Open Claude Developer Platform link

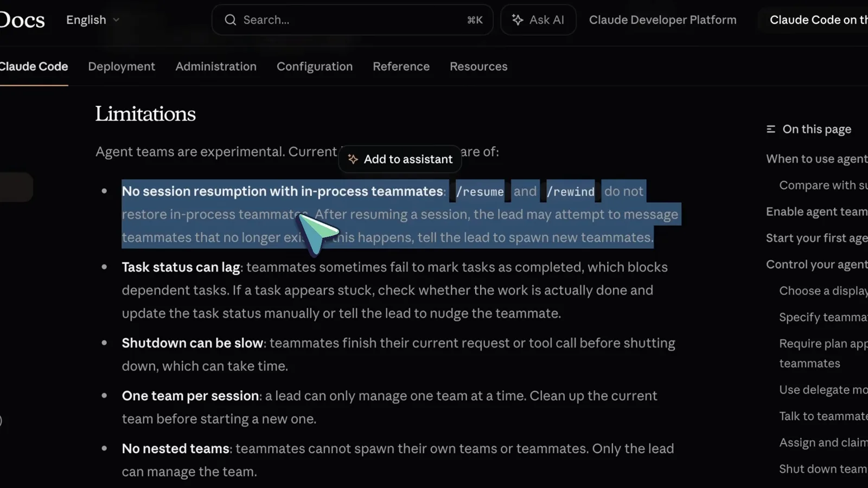[663, 20]
